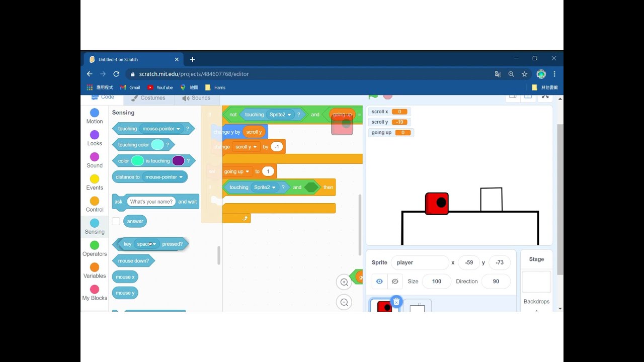Switch to the Sounds tab
The height and width of the screenshot is (362, 644).
pos(196,98)
